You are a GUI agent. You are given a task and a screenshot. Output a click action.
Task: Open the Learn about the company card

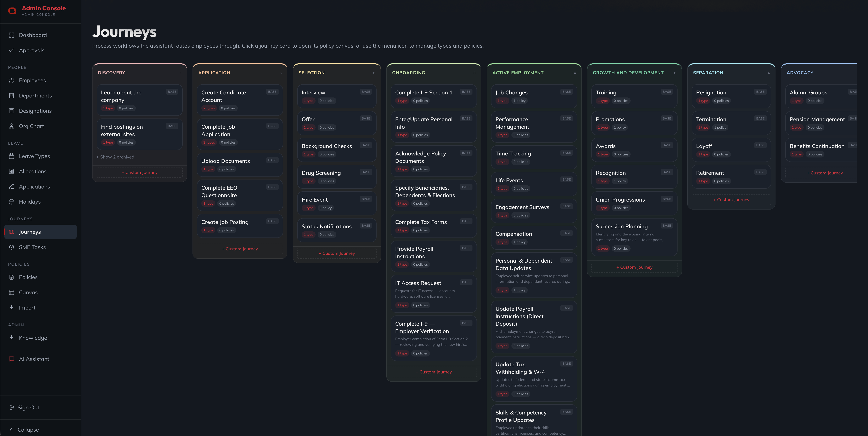(139, 100)
